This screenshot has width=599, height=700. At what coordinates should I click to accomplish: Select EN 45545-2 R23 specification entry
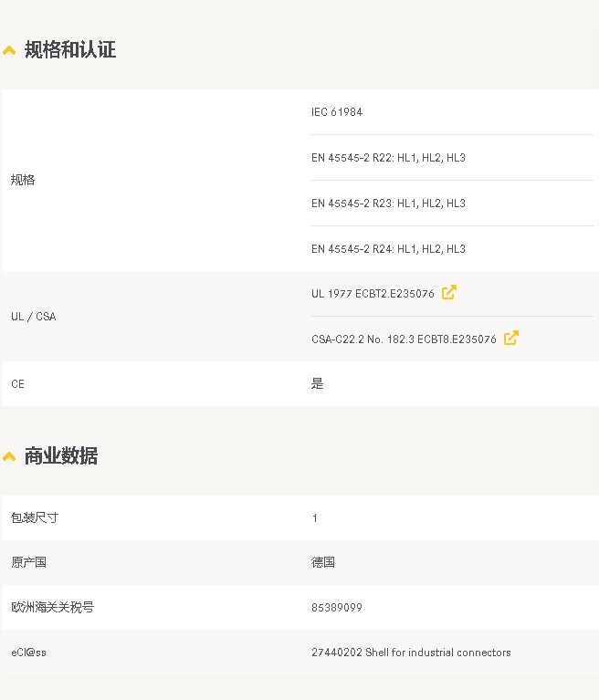388,204
